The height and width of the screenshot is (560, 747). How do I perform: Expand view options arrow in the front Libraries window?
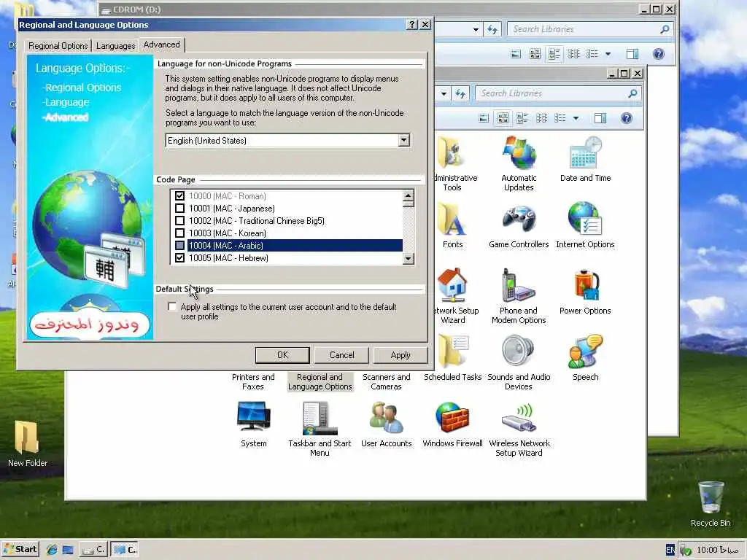[x=576, y=118]
